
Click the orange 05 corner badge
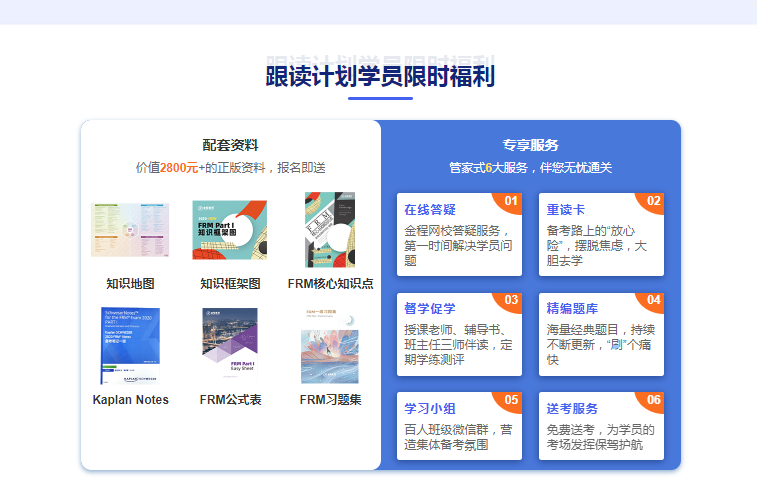coord(510,400)
